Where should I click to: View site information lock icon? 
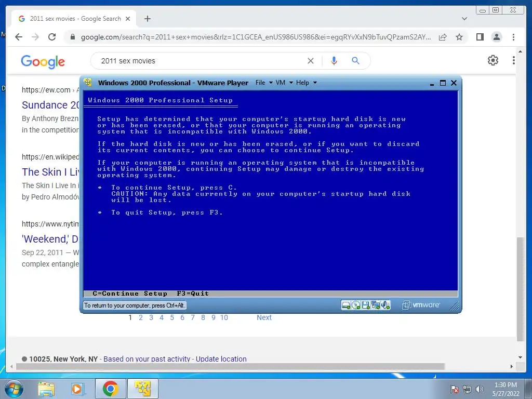coord(72,37)
